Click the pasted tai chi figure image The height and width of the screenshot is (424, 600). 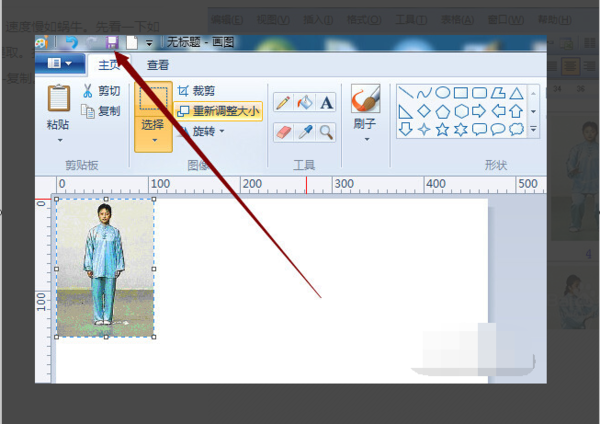[105, 268]
